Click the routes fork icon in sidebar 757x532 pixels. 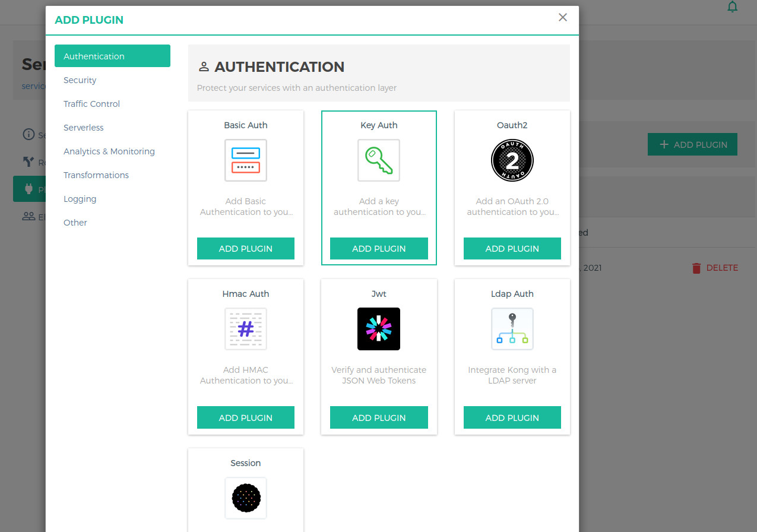(28, 161)
